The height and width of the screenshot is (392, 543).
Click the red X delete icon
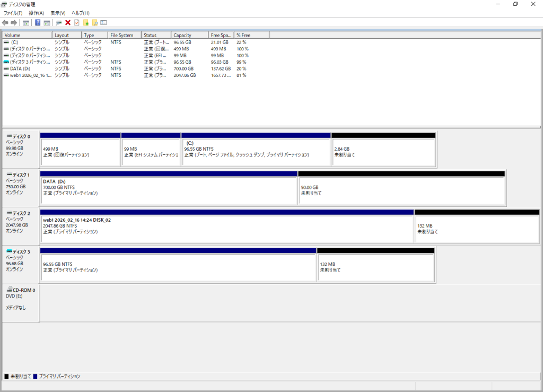pos(68,23)
